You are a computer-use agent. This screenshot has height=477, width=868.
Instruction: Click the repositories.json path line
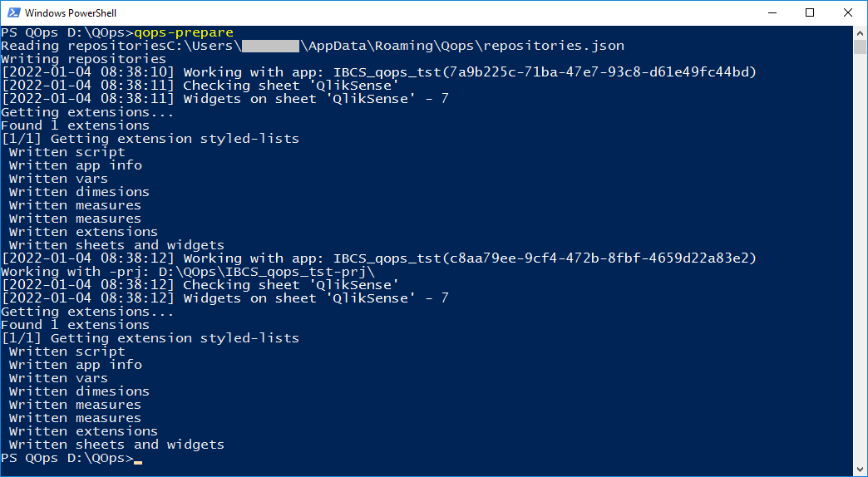313,46
